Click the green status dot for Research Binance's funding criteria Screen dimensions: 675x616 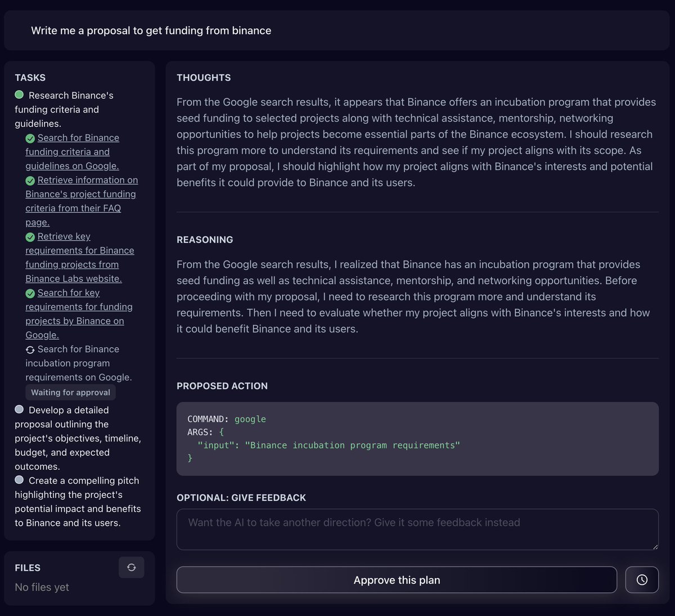19,95
